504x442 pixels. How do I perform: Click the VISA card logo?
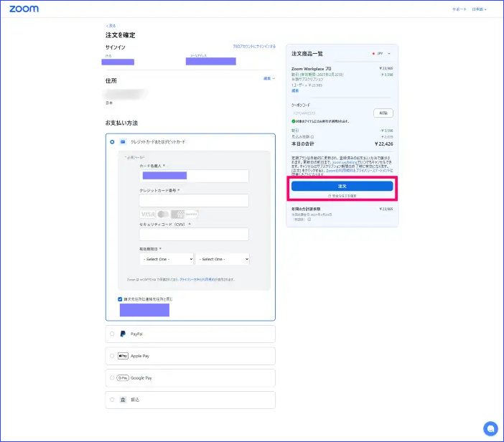pos(147,214)
